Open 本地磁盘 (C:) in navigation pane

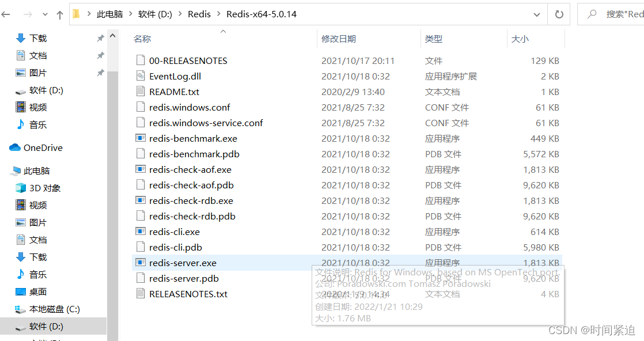pos(54,309)
